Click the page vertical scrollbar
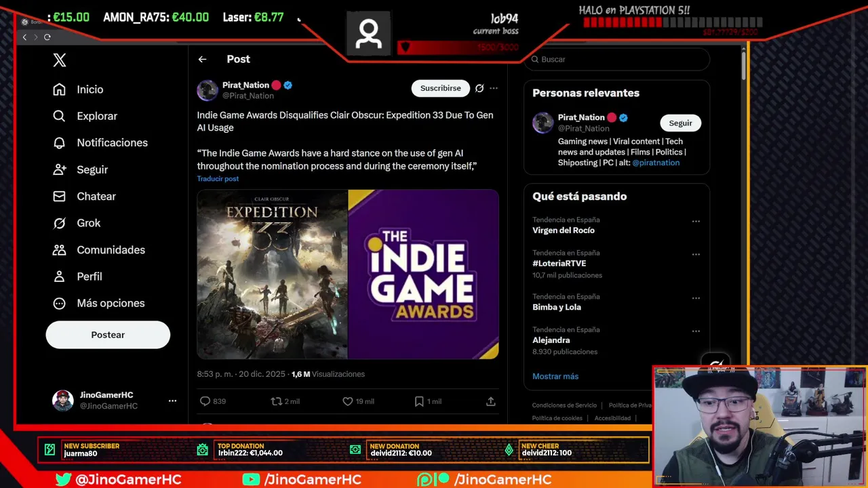 tap(744, 66)
